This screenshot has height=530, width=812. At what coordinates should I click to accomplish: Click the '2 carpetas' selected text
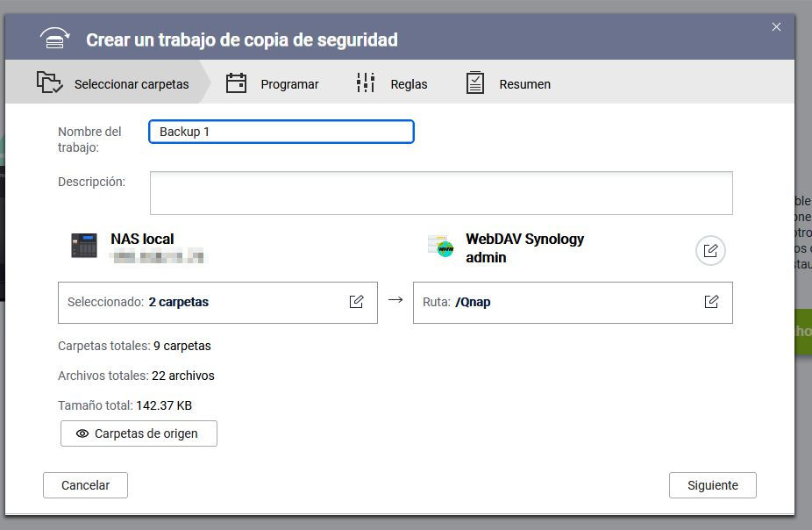[x=178, y=302]
